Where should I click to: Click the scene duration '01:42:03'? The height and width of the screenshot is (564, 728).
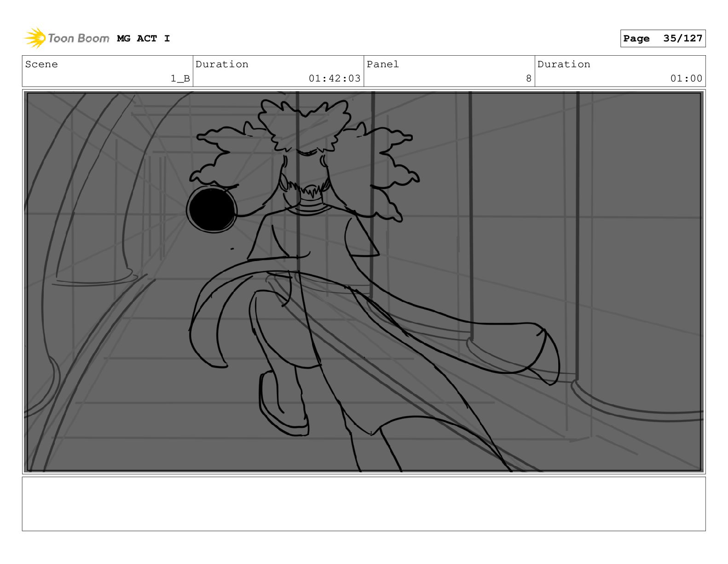(x=335, y=79)
